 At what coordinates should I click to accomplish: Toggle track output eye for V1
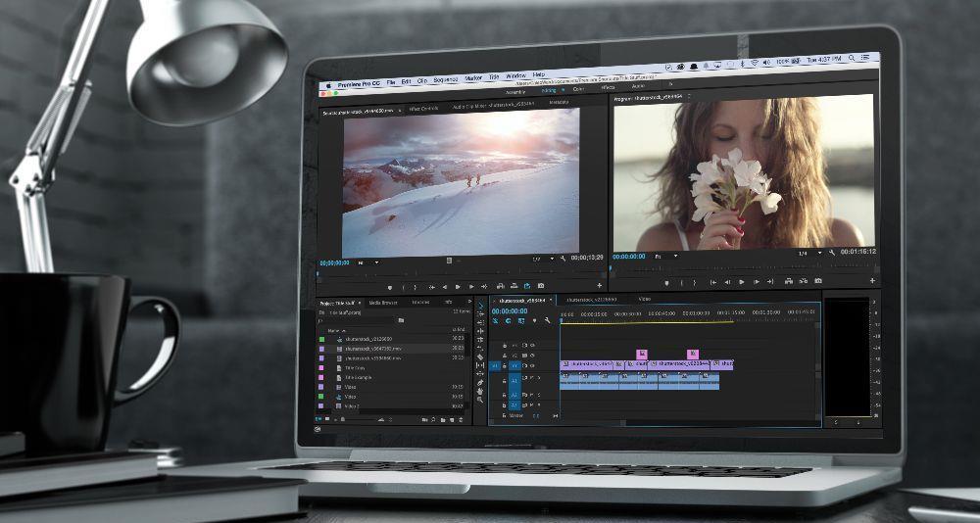click(532, 365)
